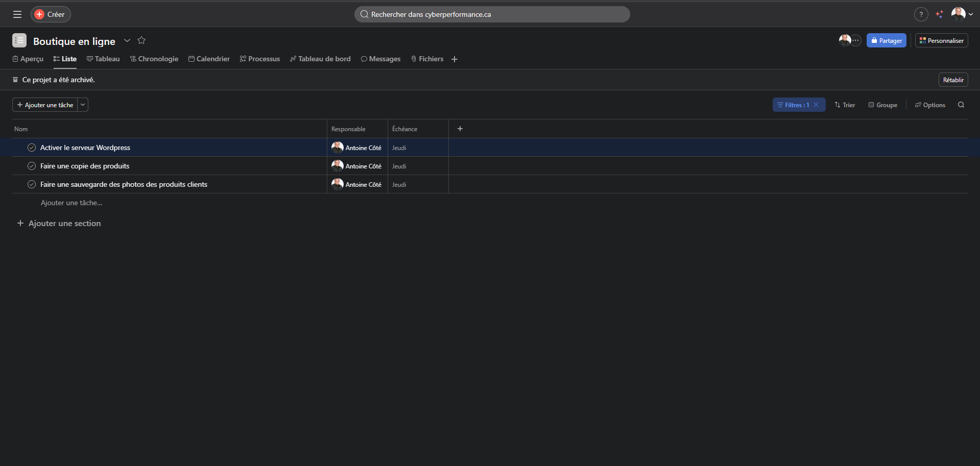Select the Liste tab
The width and height of the screenshot is (980, 466).
(x=65, y=59)
